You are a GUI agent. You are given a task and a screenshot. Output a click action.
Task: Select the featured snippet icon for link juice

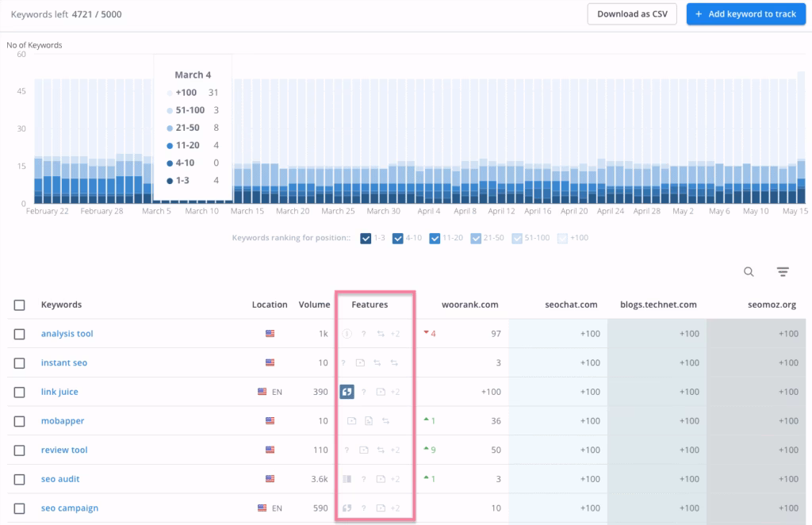point(347,392)
